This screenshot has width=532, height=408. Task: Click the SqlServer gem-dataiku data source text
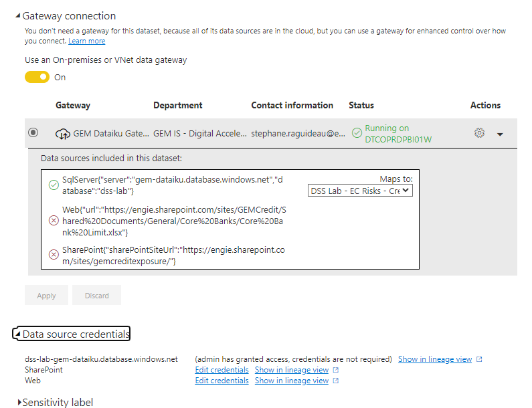(173, 185)
